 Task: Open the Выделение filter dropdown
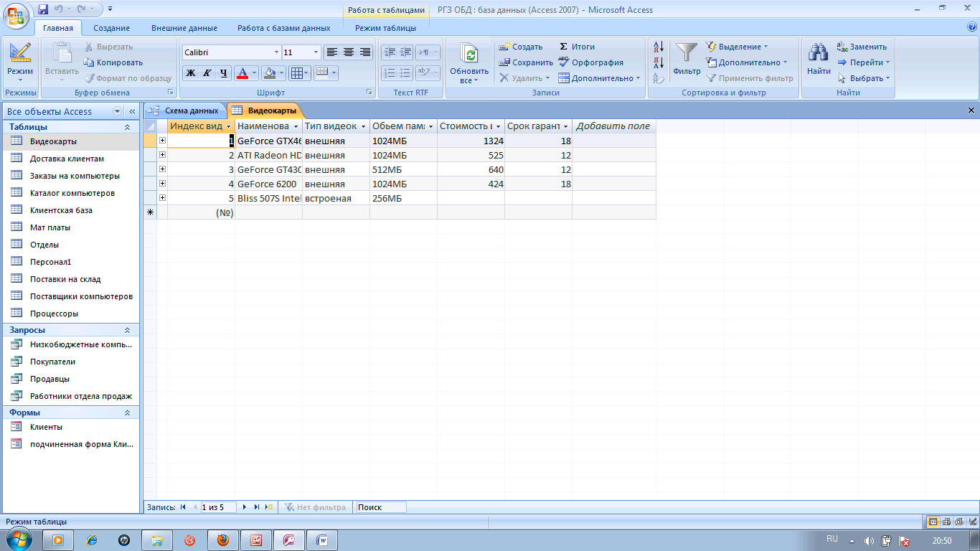(x=737, y=47)
